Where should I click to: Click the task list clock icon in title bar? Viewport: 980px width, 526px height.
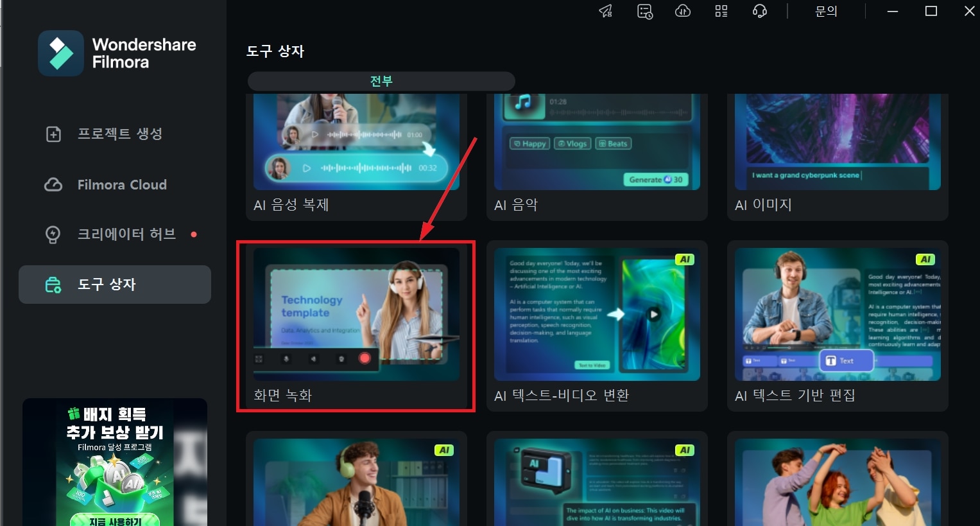pos(644,11)
